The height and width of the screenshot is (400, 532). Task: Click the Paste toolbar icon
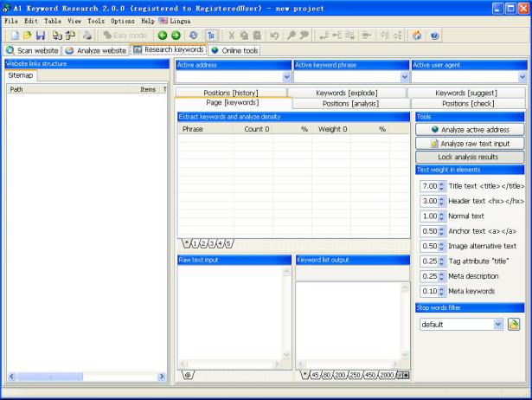[x=258, y=35]
